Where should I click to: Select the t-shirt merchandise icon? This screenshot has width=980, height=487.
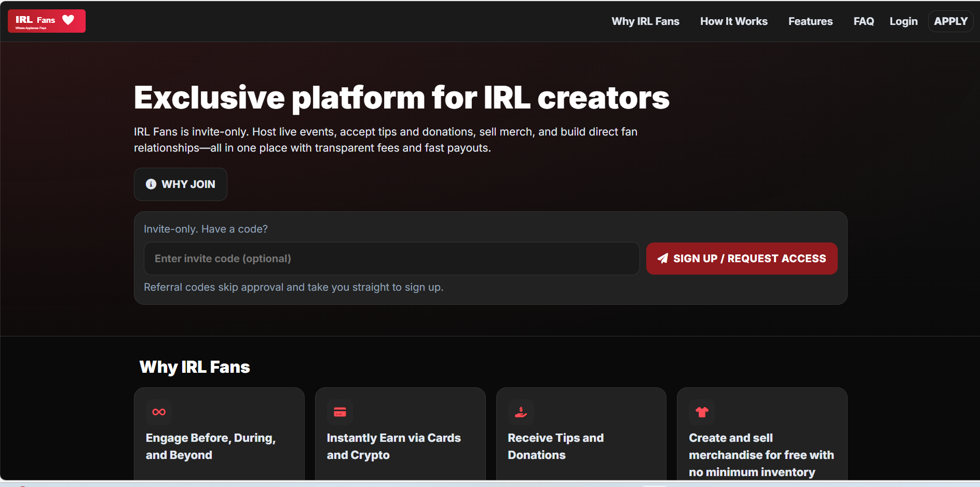pos(702,412)
